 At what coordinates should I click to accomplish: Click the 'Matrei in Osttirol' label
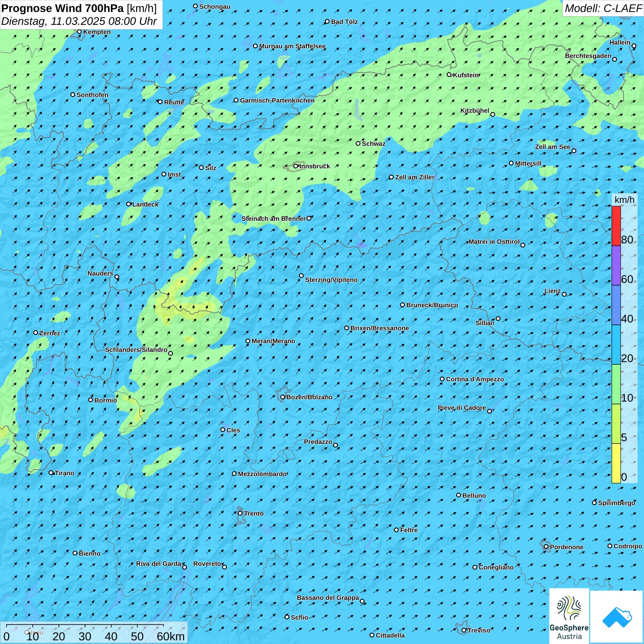494,241
